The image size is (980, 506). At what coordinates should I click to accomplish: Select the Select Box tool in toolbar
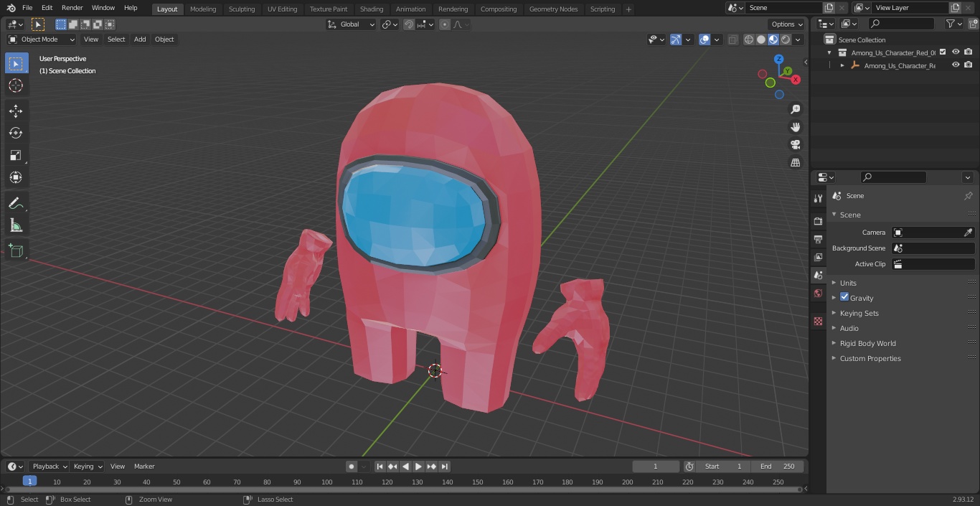tap(16, 63)
